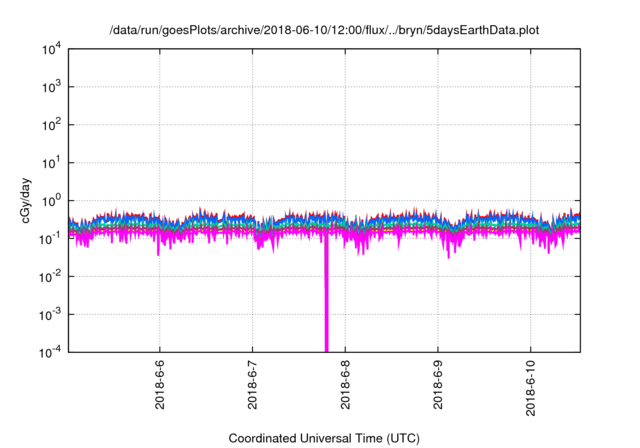
Task: Click the plot title file path
Action: coord(324,30)
